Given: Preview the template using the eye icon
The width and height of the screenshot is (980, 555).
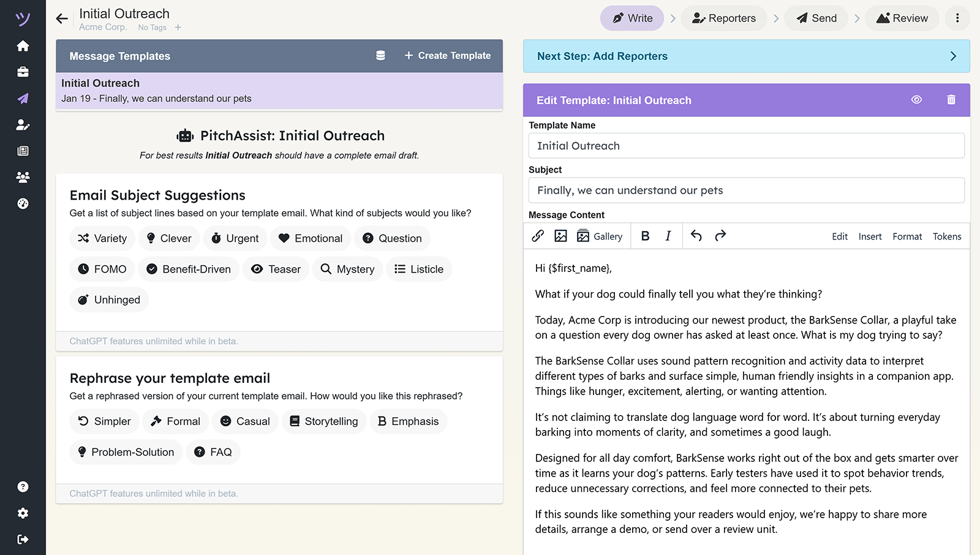Looking at the screenshot, I should [x=917, y=100].
